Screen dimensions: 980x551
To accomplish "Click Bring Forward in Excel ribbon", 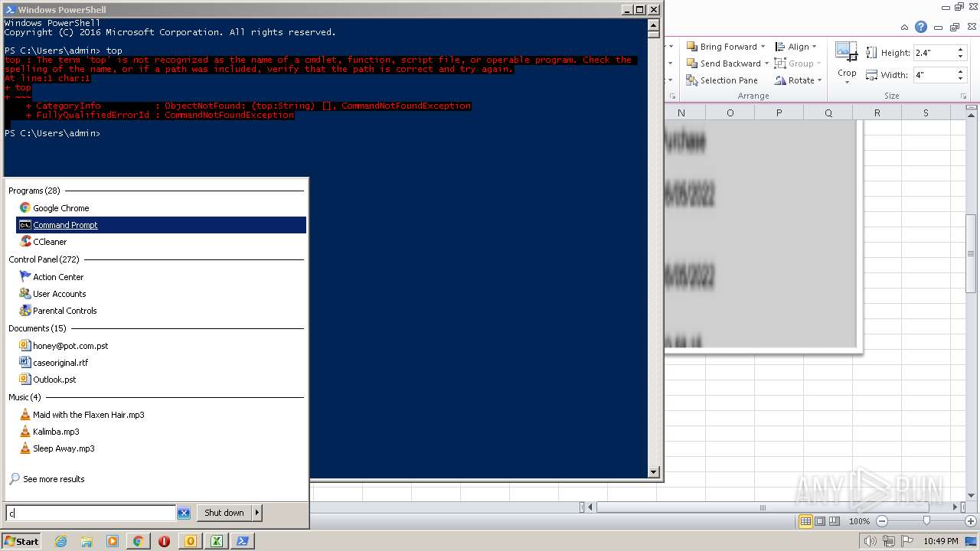I will pos(721,47).
